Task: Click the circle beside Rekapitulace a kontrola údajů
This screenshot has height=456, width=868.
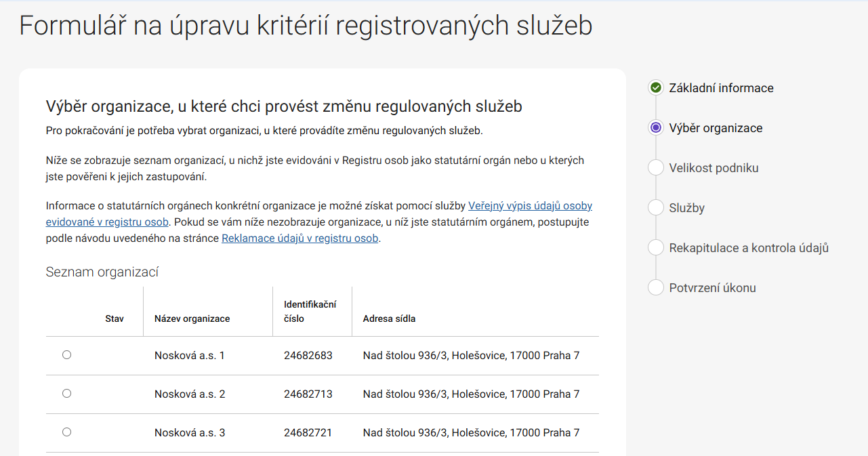Action: (655, 248)
